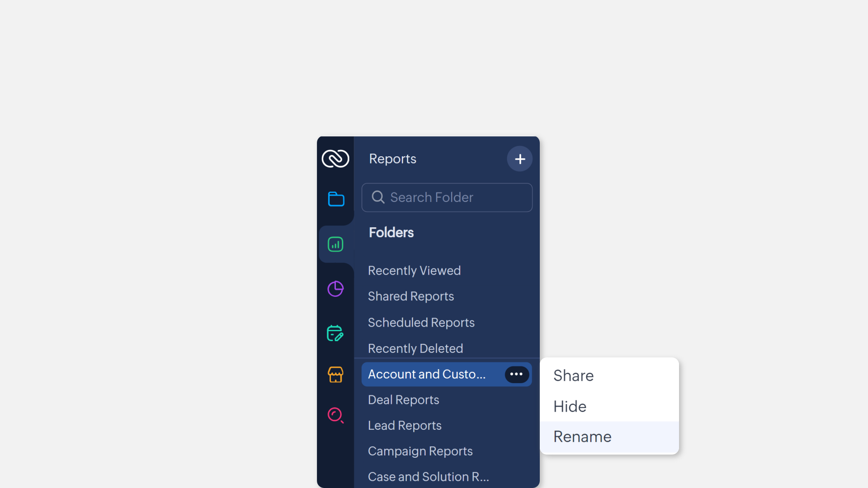Open the orange marketplace store icon
Screen dimensions: 868x488
point(335,375)
